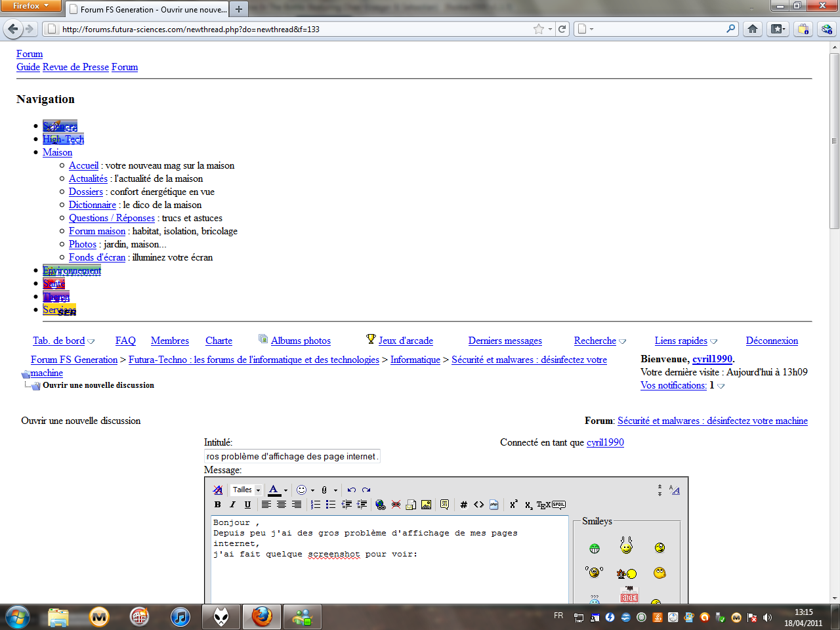Go back to the previous page
The height and width of the screenshot is (630, 840).
pos(13,29)
